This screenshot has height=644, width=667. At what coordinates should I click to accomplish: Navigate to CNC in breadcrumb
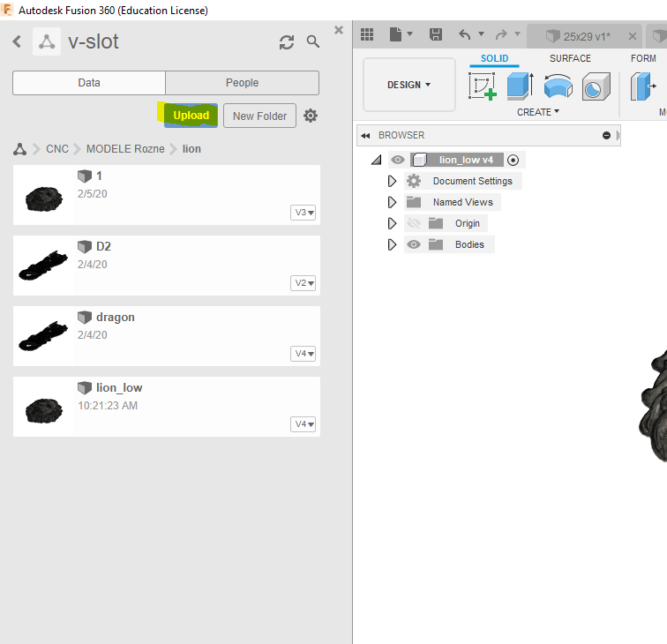click(x=57, y=149)
